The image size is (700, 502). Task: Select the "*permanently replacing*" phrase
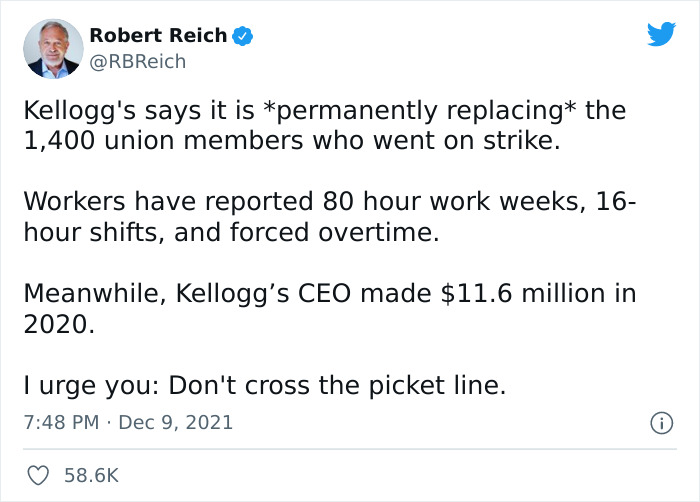(430, 110)
